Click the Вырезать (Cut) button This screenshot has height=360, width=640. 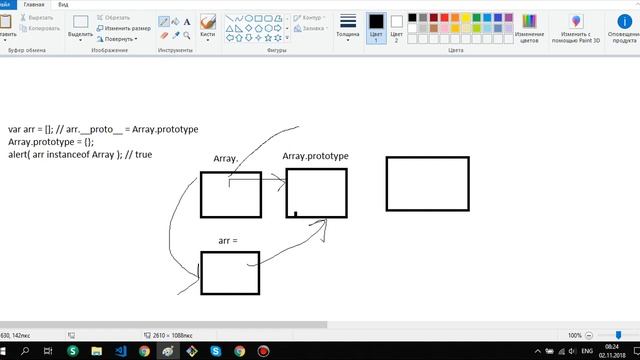coord(37,18)
